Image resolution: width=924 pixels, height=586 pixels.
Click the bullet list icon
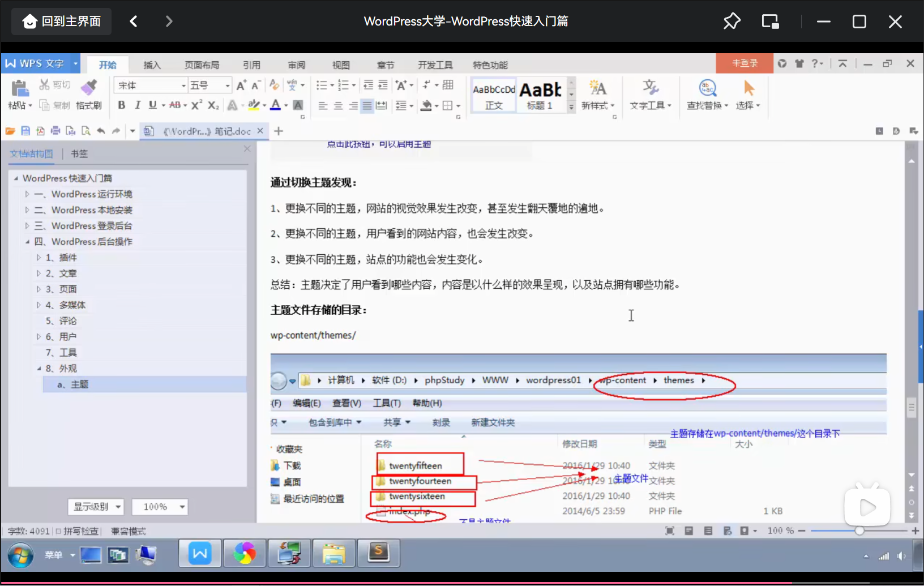pos(322,85)
